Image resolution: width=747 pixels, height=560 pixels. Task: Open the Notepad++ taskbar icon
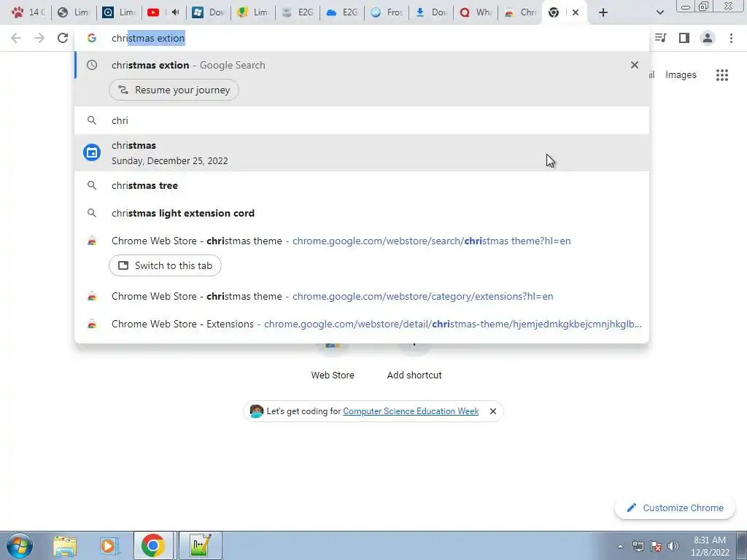200,545
